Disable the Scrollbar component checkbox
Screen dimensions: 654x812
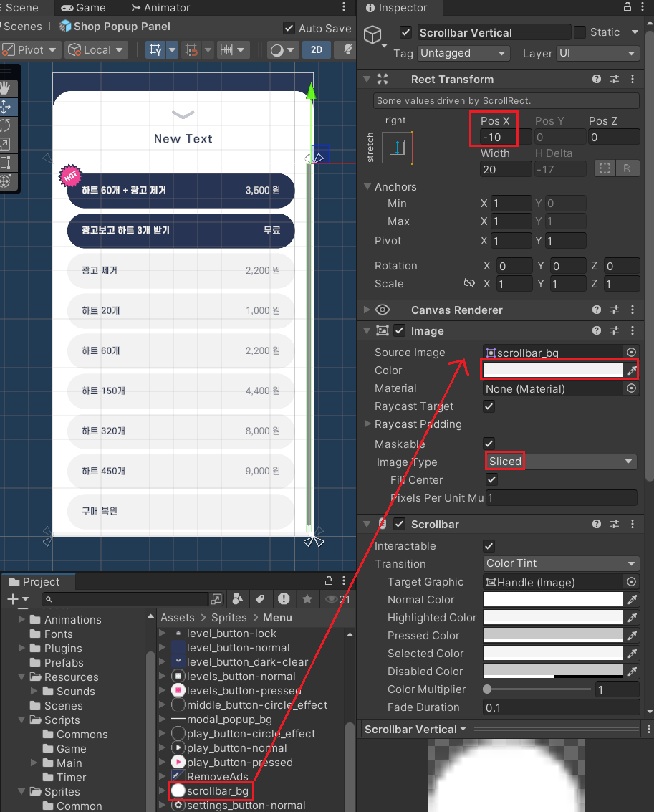point(400,524)
